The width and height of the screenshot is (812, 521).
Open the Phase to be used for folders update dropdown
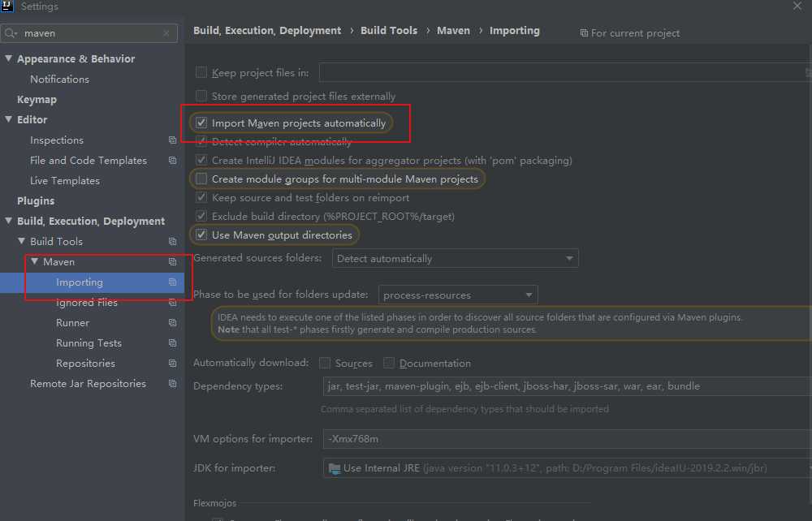(458, 295)
